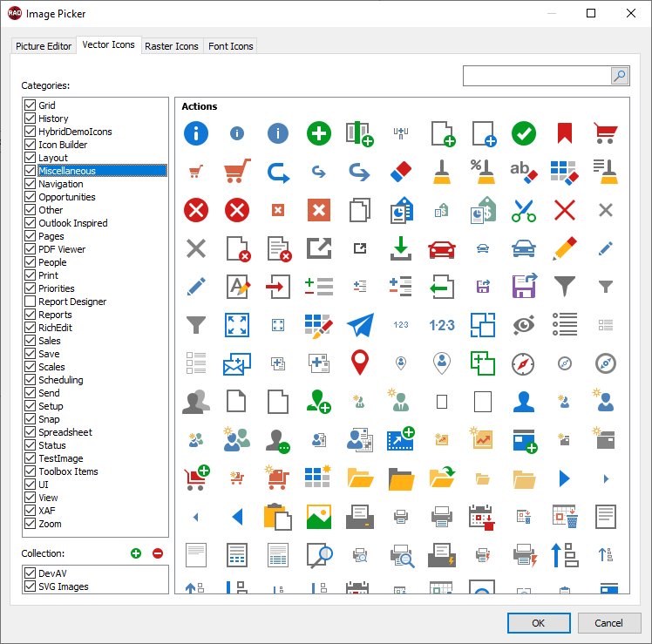Select the purple save floppy disk icon

pyautogui.click(x=524, y=287)
